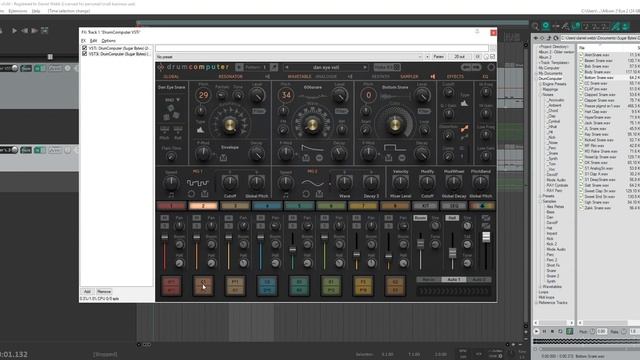Click the Add button in FX chain
The width and height of the screenshot is (640, 360).
(87, 291)
